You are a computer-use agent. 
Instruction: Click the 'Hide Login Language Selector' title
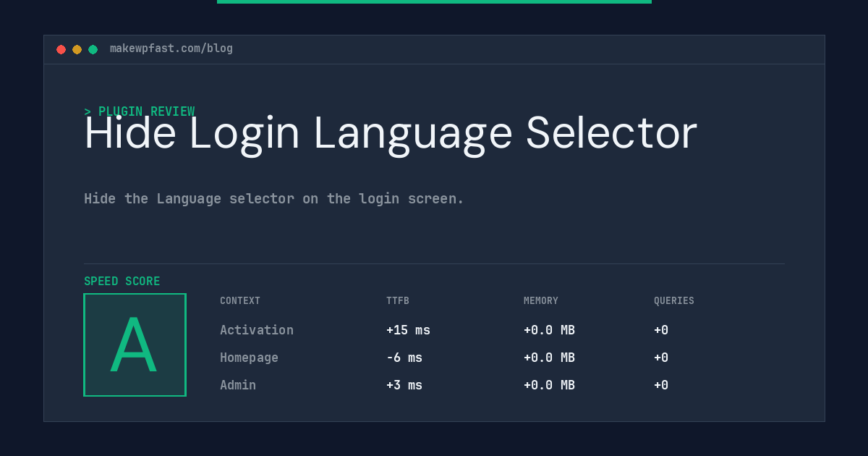[x=391, y=133]
